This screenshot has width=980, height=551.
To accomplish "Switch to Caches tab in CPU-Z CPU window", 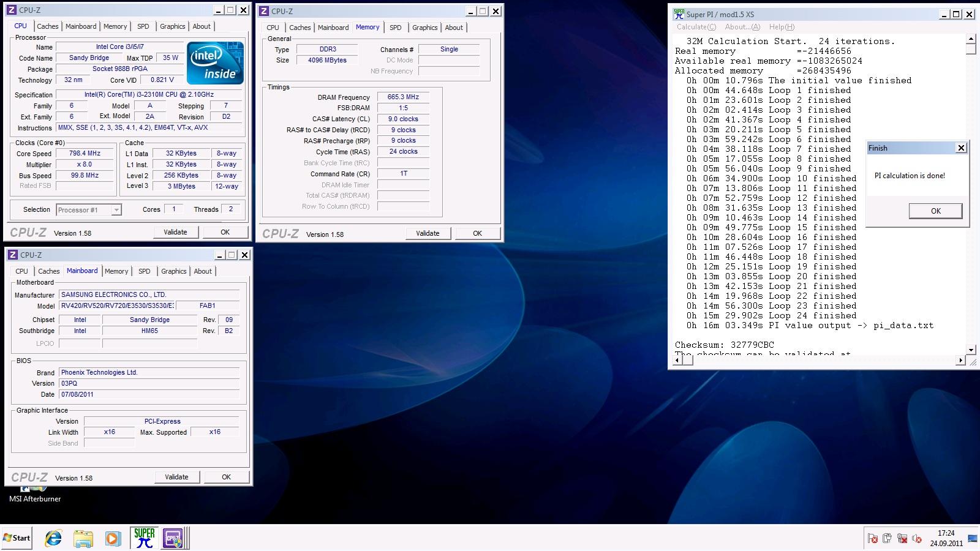I will (x=48, y=26).
